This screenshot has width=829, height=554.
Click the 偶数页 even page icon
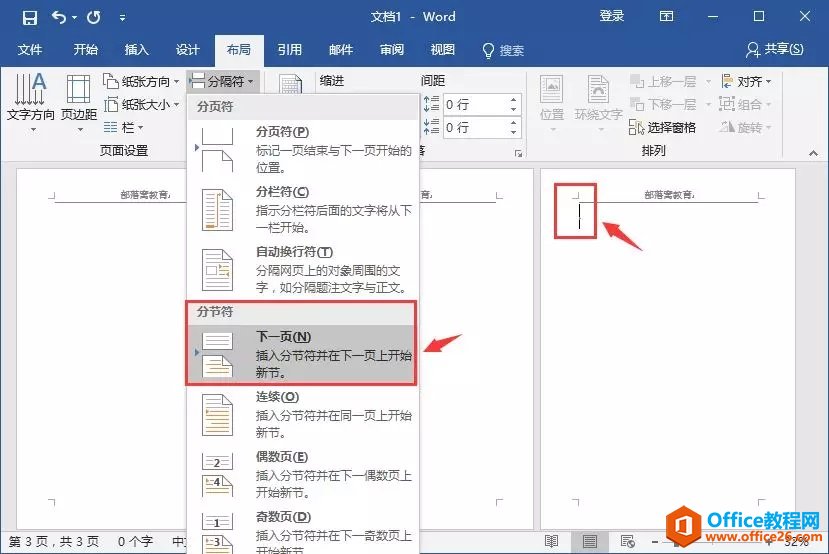(217, 475)
